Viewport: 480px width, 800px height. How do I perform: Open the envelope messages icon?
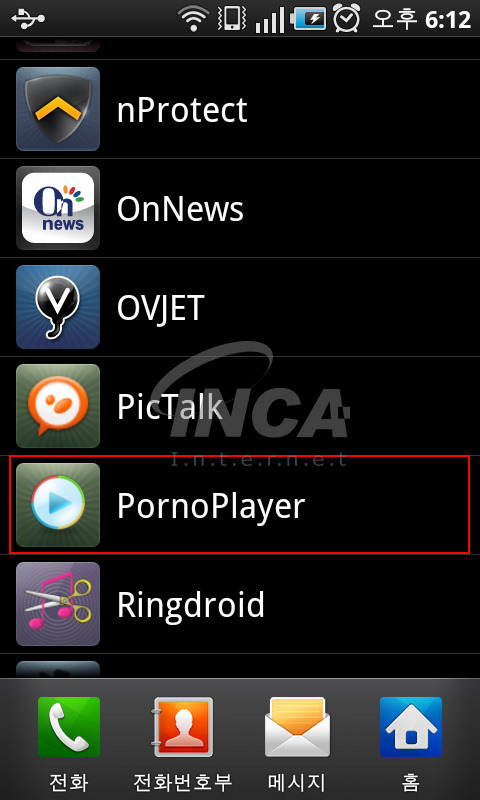297,727
